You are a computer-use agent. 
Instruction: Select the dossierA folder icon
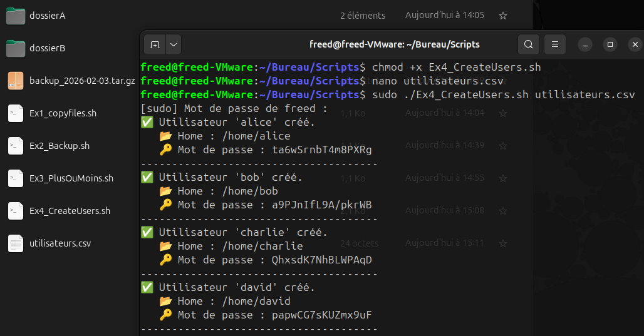pyautogui.click(x=16, y=16)
